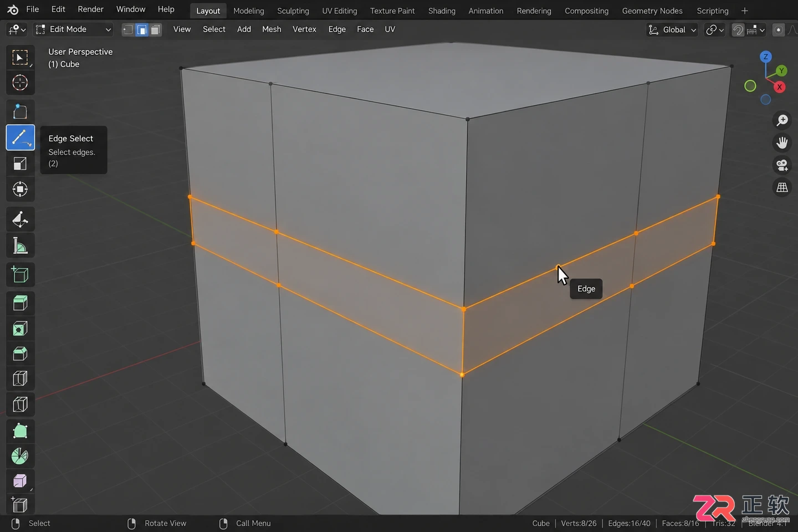Open the pivot point dropdown

(715, 30)
